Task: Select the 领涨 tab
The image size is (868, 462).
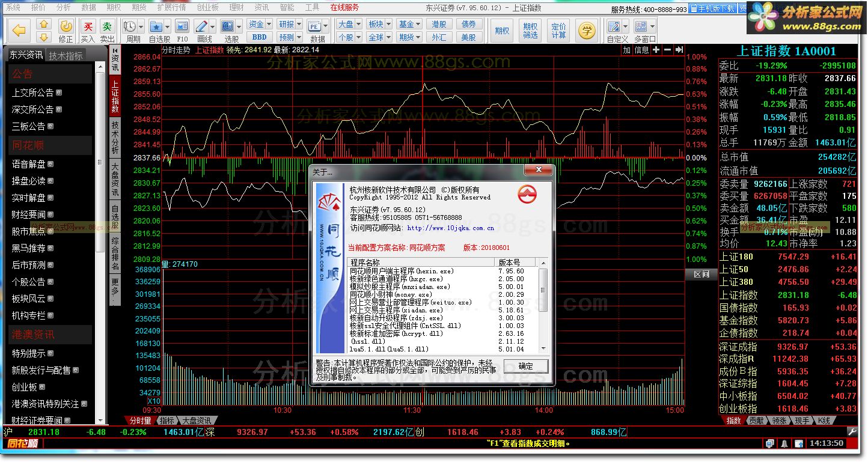Action: point(779,421)
